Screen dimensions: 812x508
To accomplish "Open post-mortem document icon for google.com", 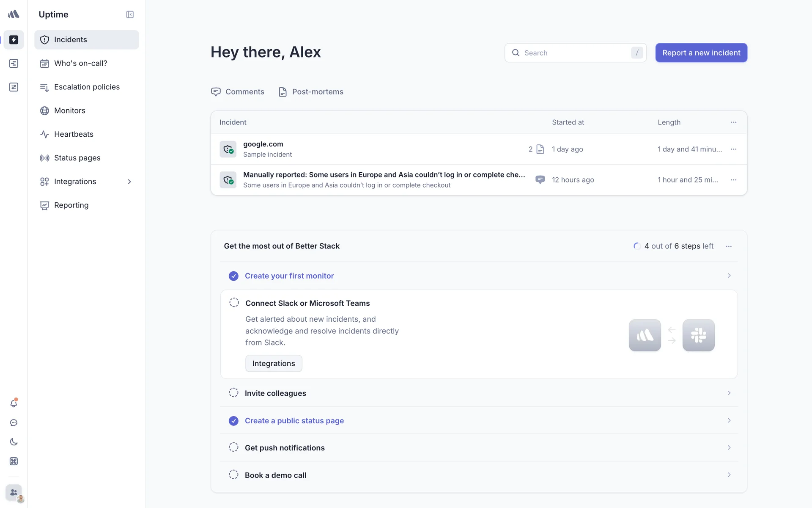I will click(540, 149).
